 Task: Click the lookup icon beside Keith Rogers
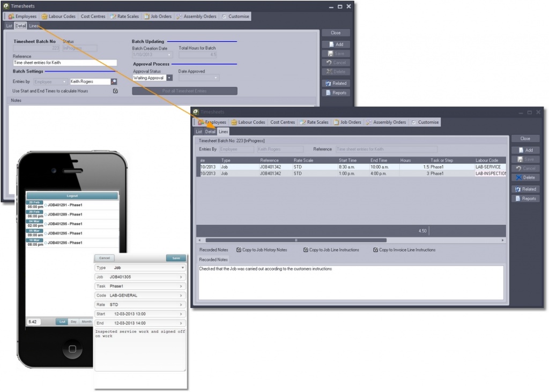[x=114, y=82]
